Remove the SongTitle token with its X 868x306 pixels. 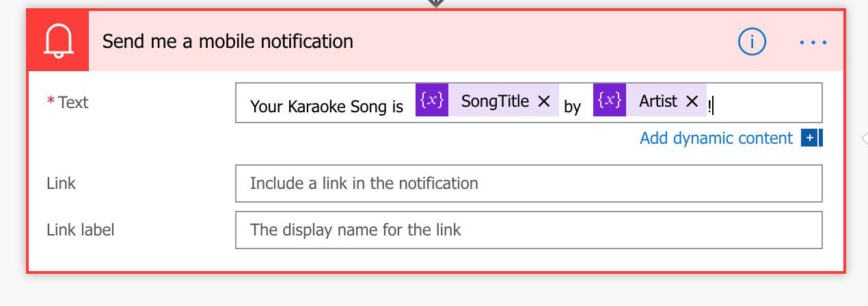click(x=544, y=101)
